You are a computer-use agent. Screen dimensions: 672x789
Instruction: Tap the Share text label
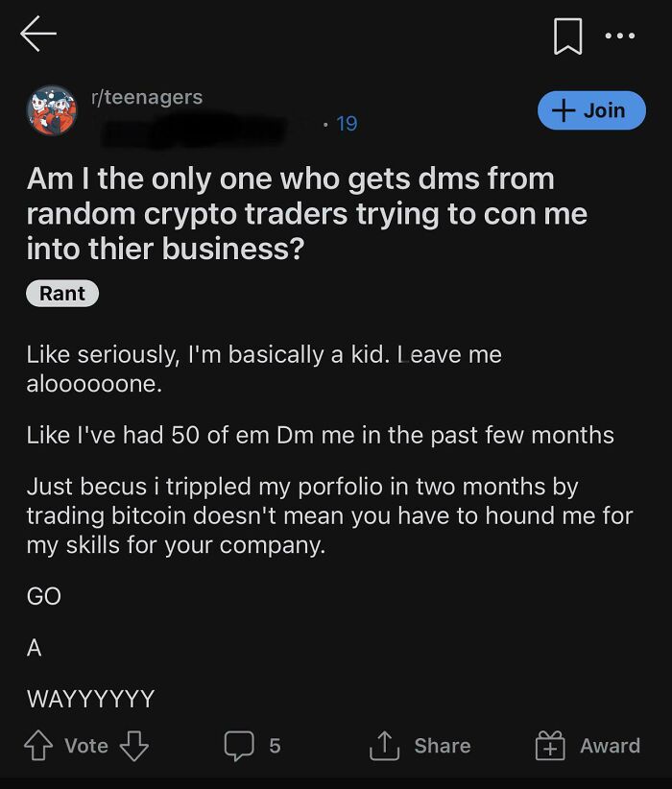click(444, 745)
